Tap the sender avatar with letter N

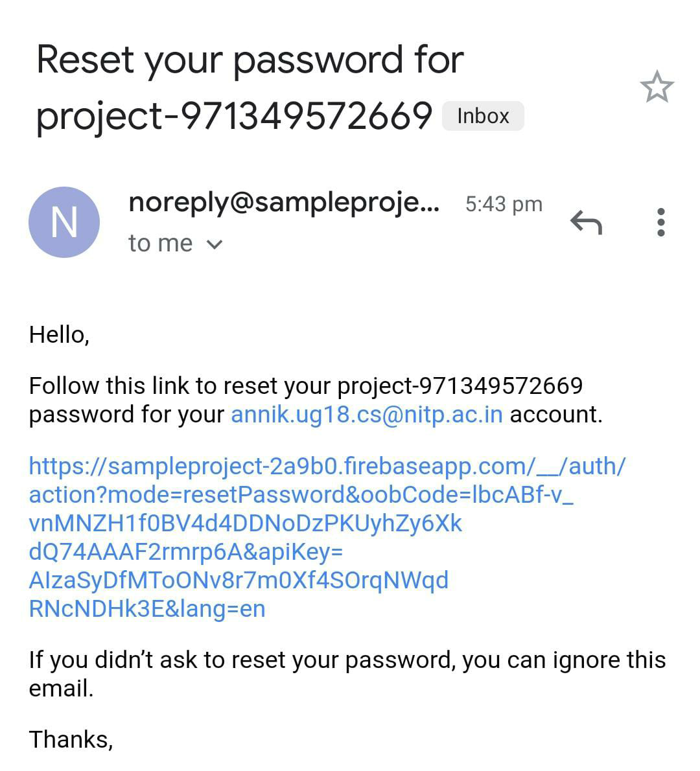[64, 222]
